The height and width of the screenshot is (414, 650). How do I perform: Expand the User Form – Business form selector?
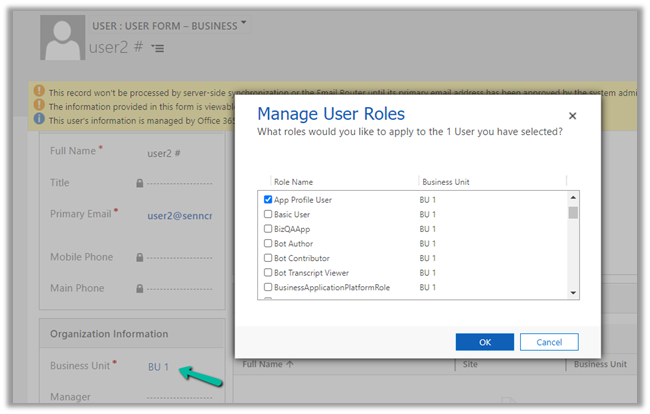tap(243, 22)
